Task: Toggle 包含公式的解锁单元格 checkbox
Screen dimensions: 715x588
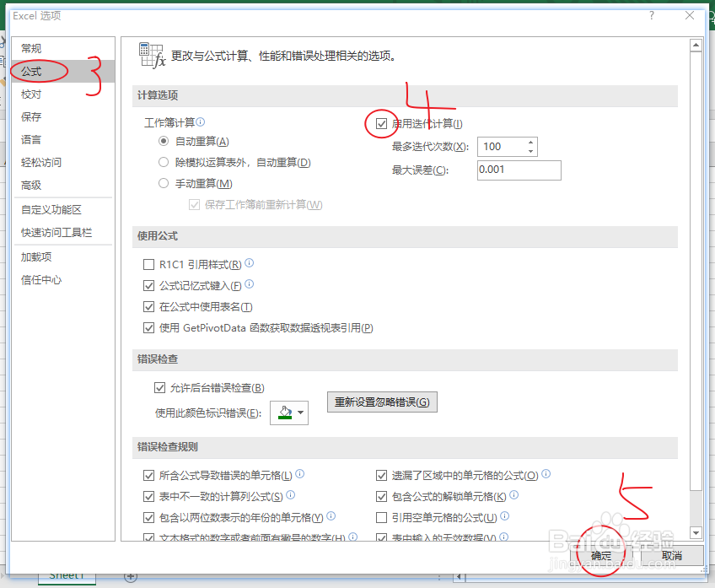Action: (382, 496)
